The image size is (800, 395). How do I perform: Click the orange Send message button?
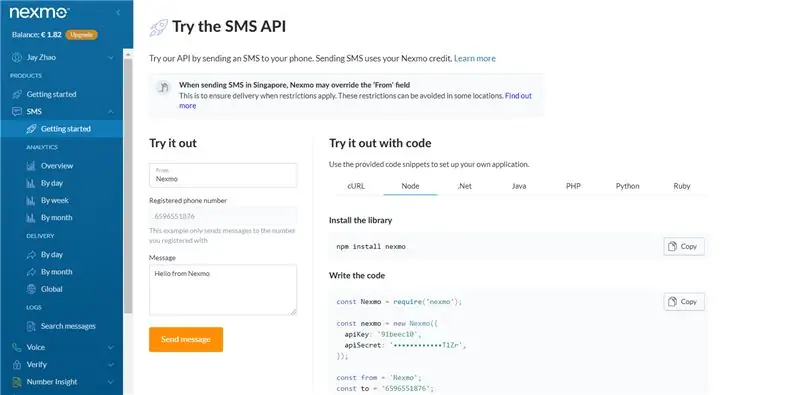(186, 339)
